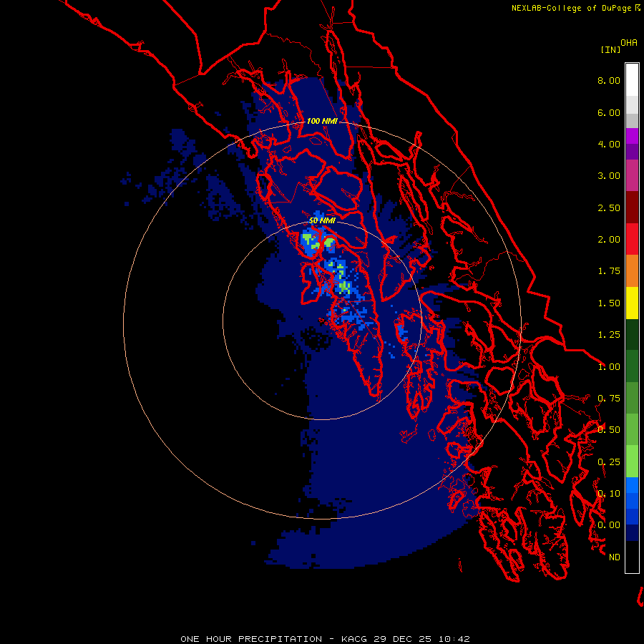Click the ND legend label

[x=615, y=557]
